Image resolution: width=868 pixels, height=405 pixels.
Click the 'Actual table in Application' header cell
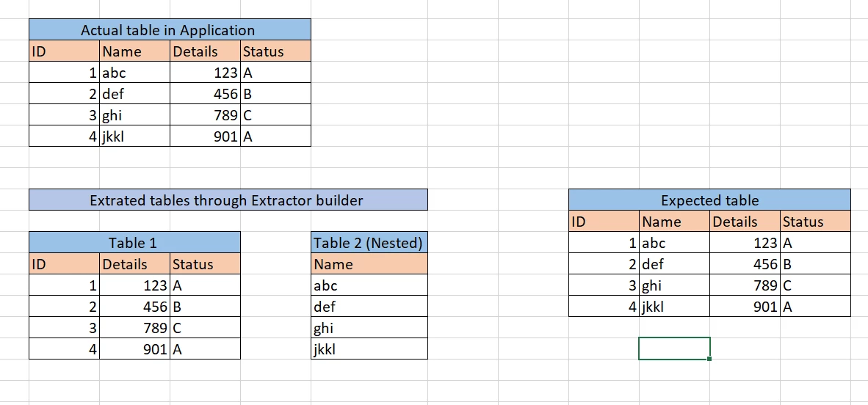[168, 30]
